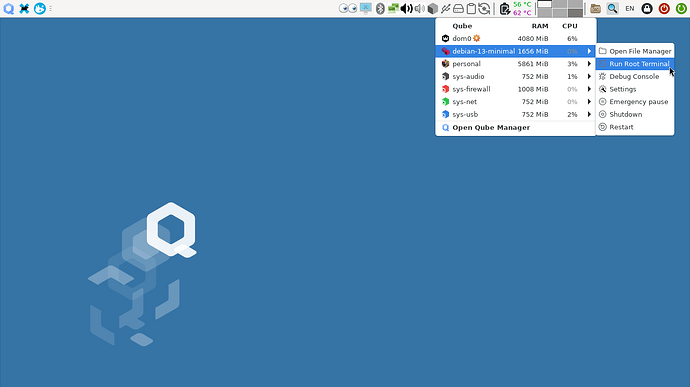Open the Qubes domains cube icon
Image resolution: width=690 pixels, height=387 pixels.
click(x=433, y=8)
